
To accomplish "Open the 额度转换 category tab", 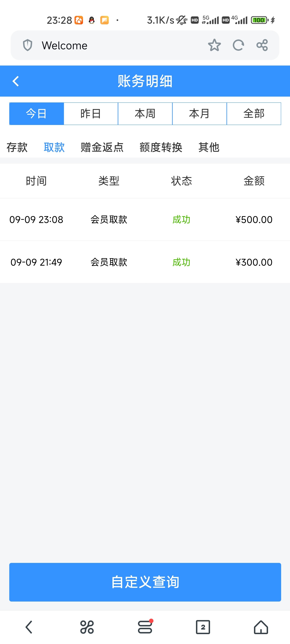I will click(x=161, y=147).
